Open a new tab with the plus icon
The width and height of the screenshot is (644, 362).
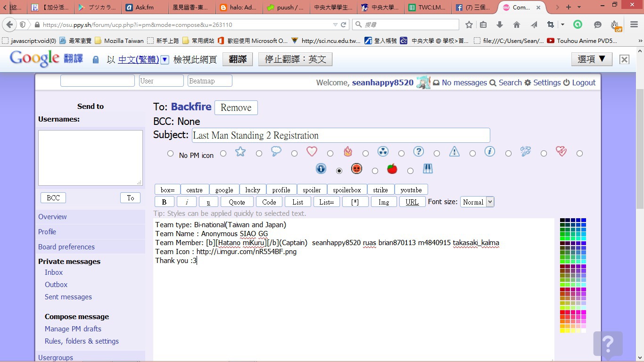pyautogui.click(x=568, y=7)
